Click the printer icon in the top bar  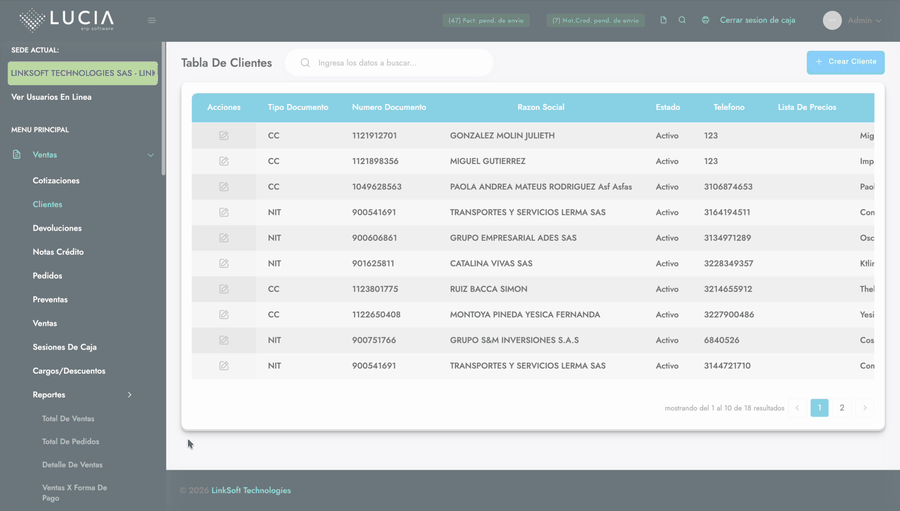705,20
